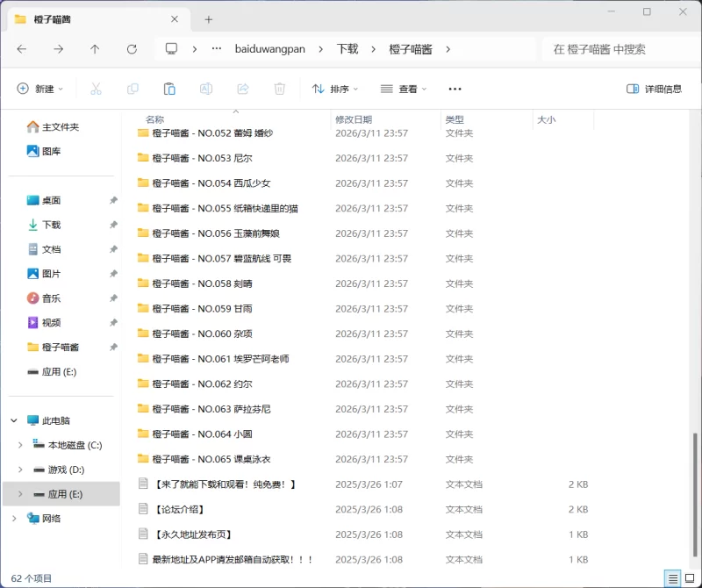Click the Cut scissors icon in toolbar

[97, 89]
